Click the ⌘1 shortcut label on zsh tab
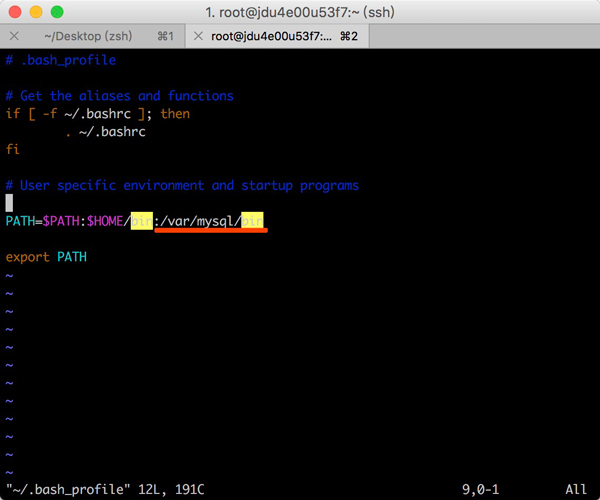The height and width of the screenshot is (500, 600). pos(166,36)
